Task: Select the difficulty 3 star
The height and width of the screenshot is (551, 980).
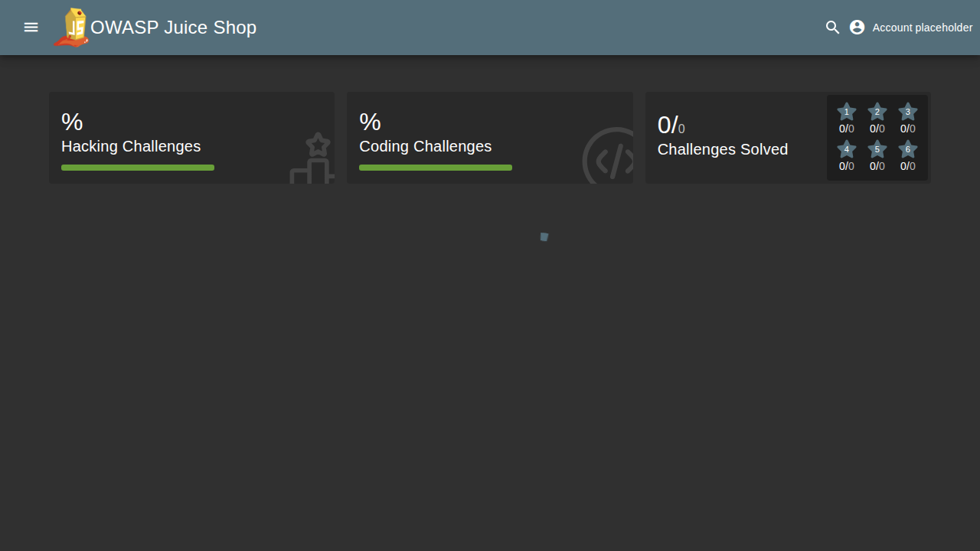Action: (x=908, y=112)
